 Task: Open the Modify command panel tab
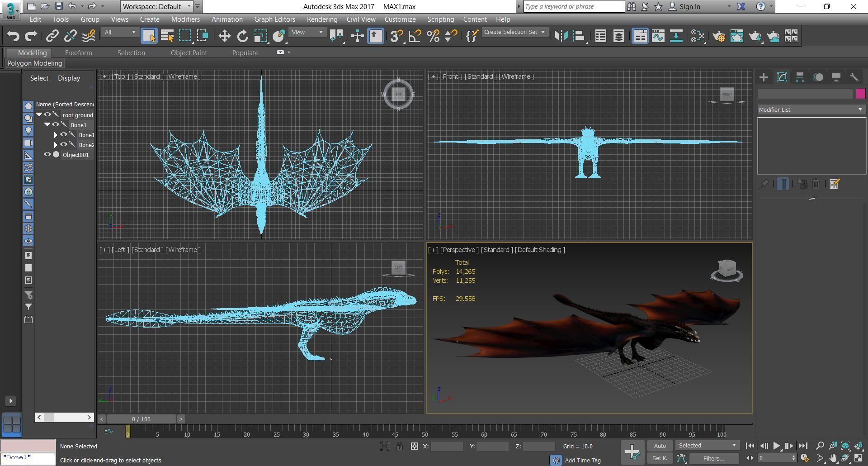782,77
